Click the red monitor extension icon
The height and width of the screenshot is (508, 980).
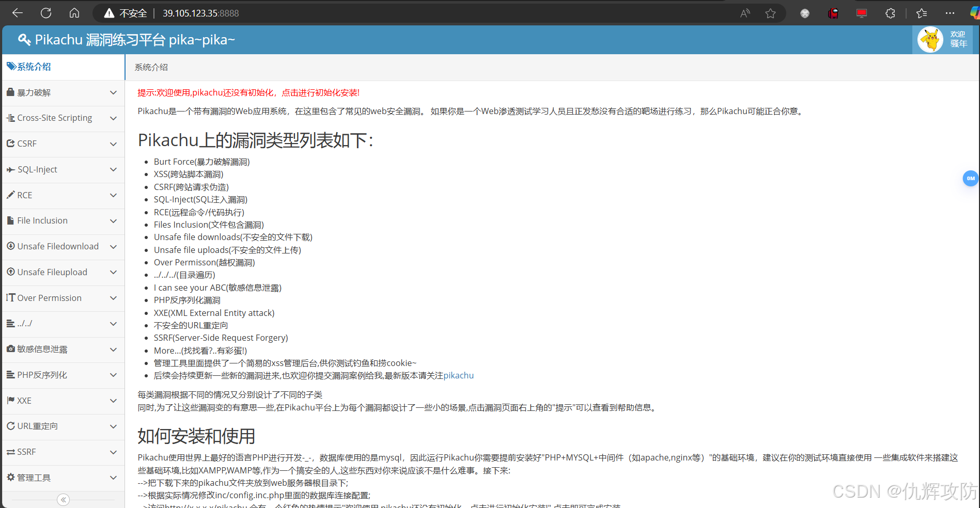pyautogui.click(x=862, y=13)
